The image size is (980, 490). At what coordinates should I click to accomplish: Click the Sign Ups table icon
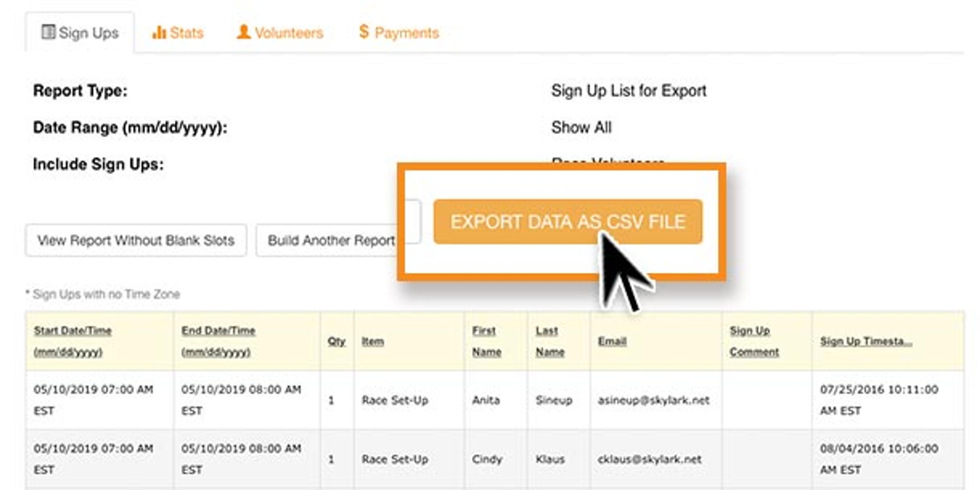coord(48,32)
